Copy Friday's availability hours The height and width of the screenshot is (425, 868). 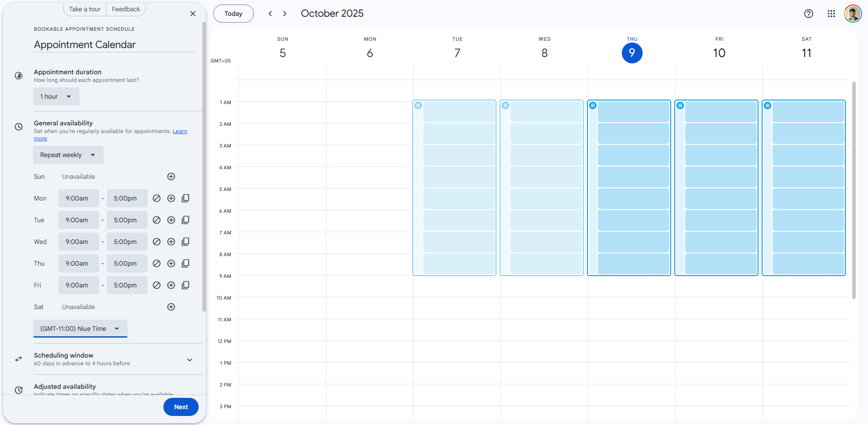[185, 285]
